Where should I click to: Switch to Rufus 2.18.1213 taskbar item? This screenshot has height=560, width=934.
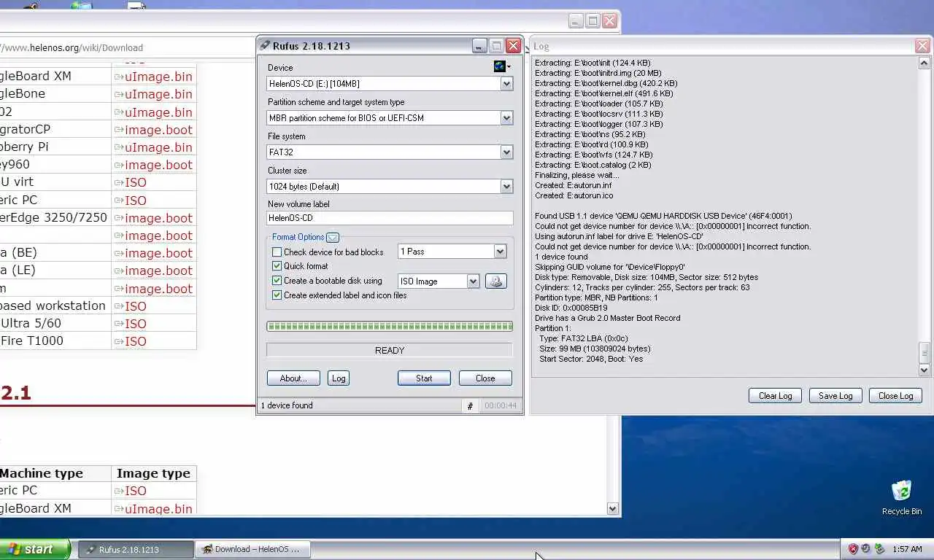pos(136,550)
